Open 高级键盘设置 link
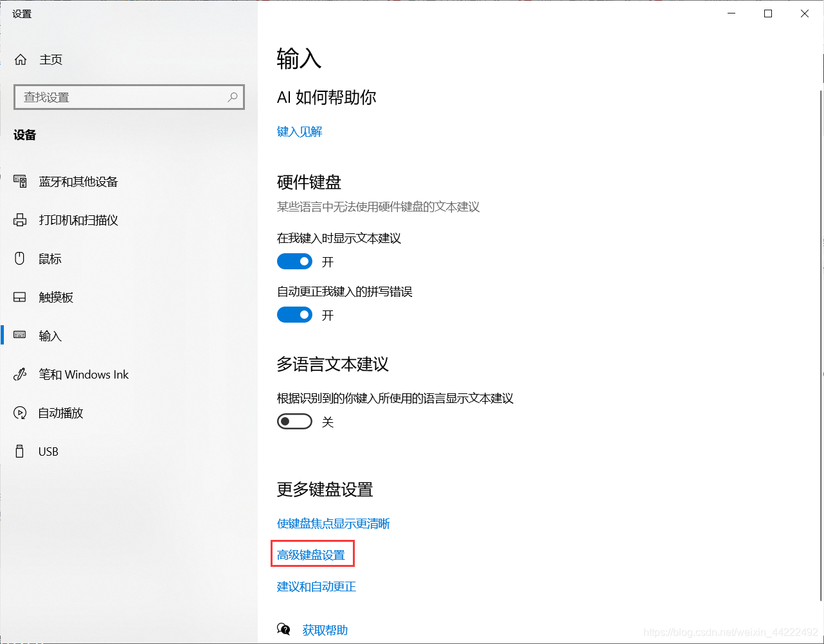The width and height of the screenshot is (824, 644). click(x=311, y=555)
